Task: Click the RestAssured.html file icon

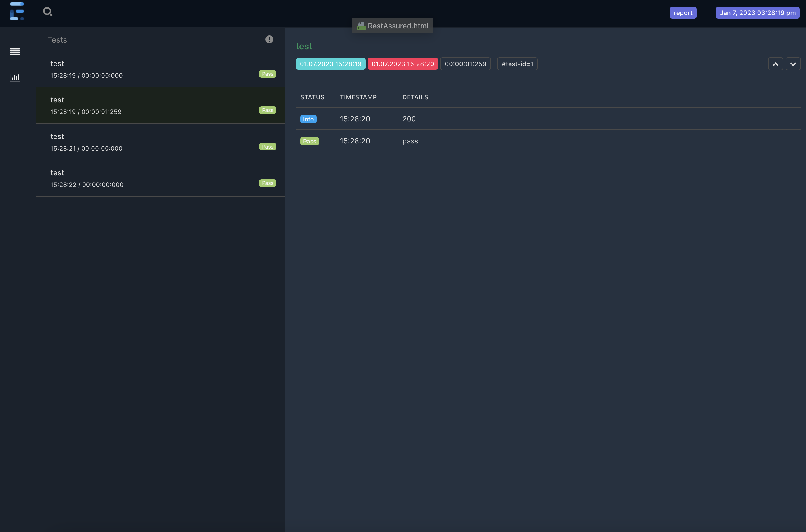Action: [x=360, y=26]
